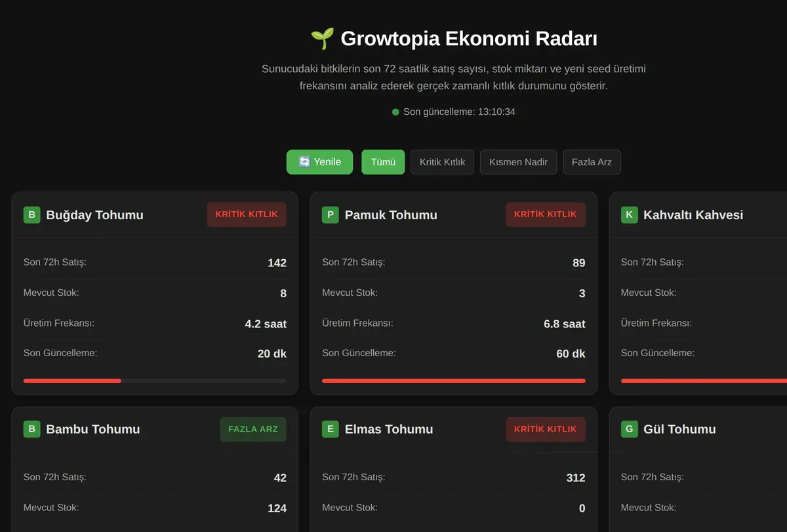
Task: Click the Bambu Tohumu card title
Action: coord(93,429)
